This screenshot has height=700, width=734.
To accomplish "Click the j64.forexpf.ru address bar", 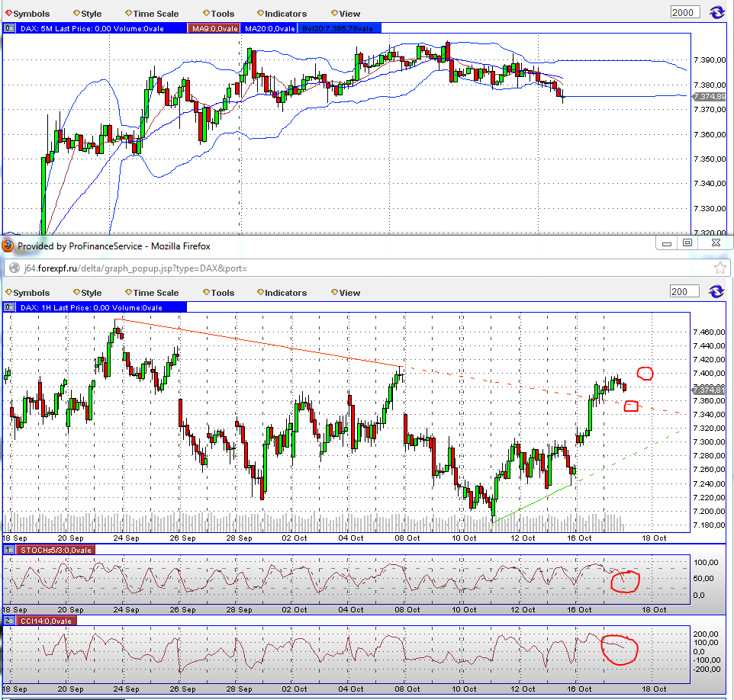I will 153,268.
